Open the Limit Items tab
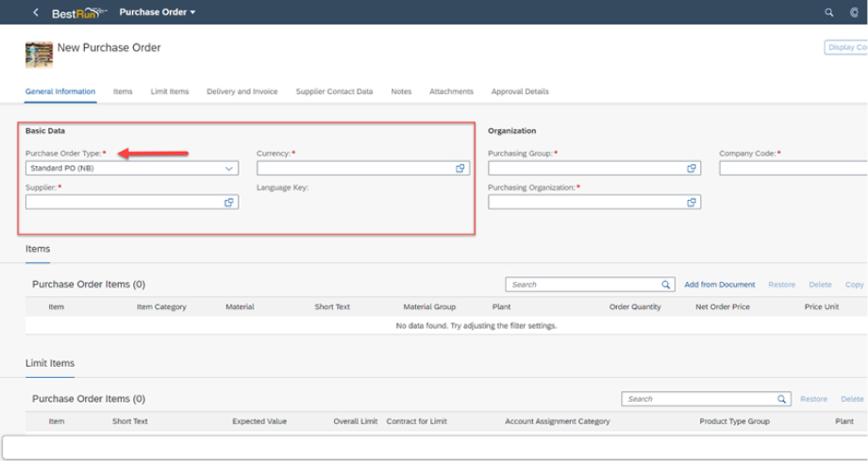This screenshot has height=461, width=868. point(170,91)
